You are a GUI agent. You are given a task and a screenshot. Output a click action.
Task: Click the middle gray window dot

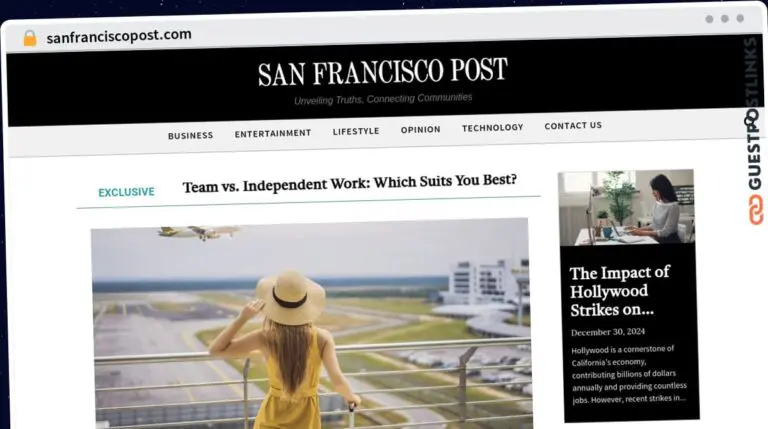pyautogui.click(x=725, y=19)
